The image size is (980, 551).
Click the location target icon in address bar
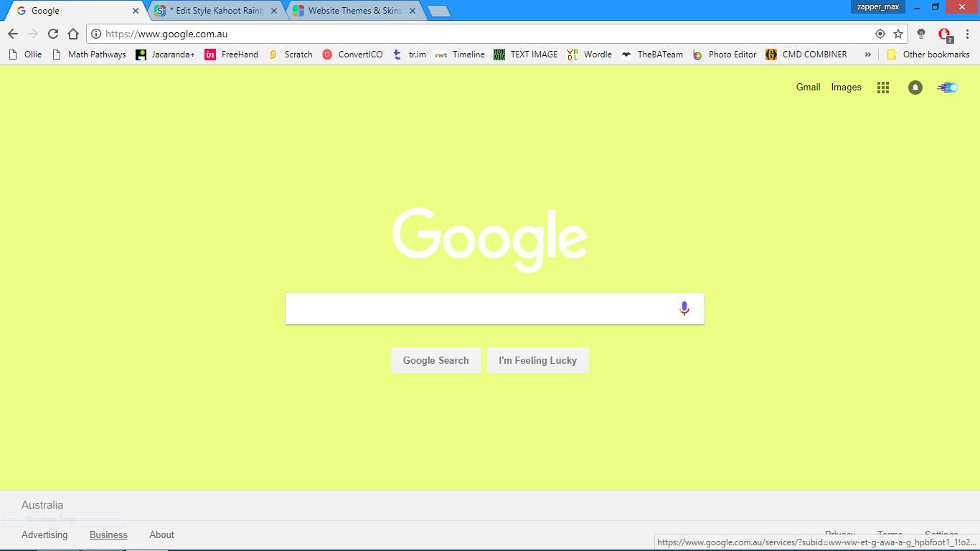point(880,34)
